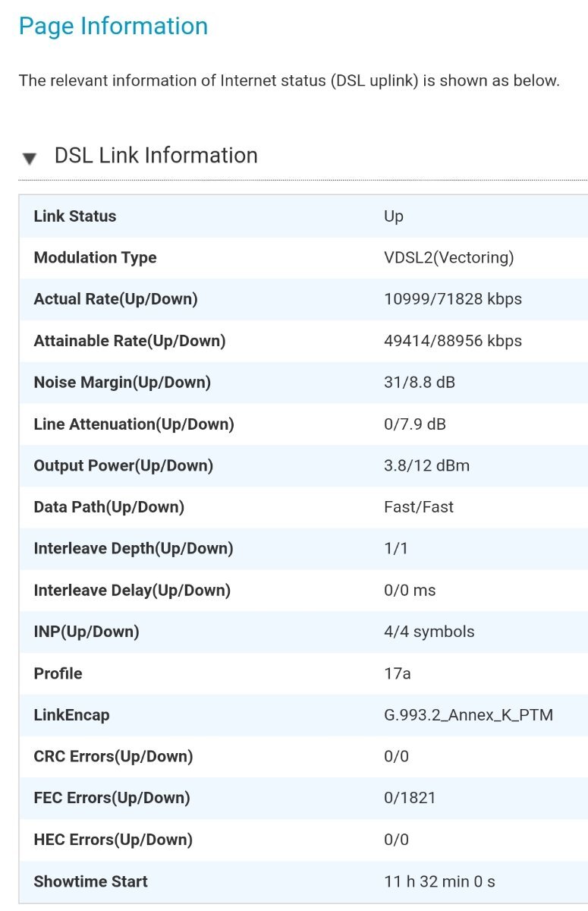This screenshot has width=588, height=911.
Task: Collapse the DSL Link Information section
Action: [29, 158]
